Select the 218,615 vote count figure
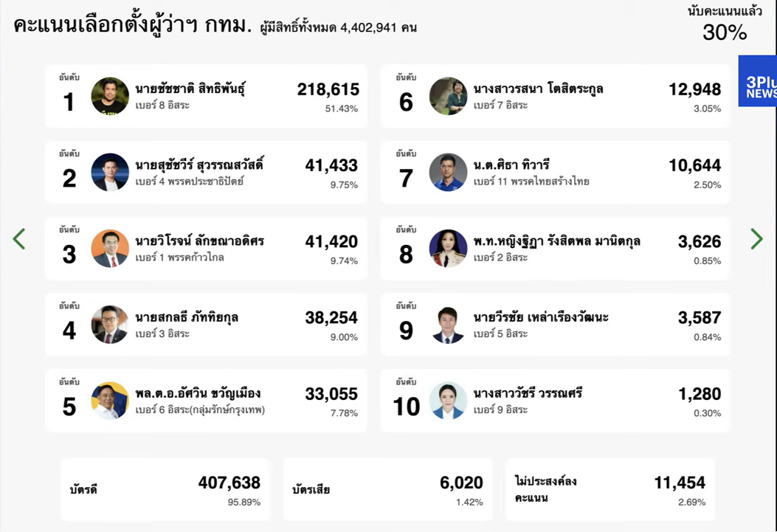This screenshot has width=777, height=532. 328,89
